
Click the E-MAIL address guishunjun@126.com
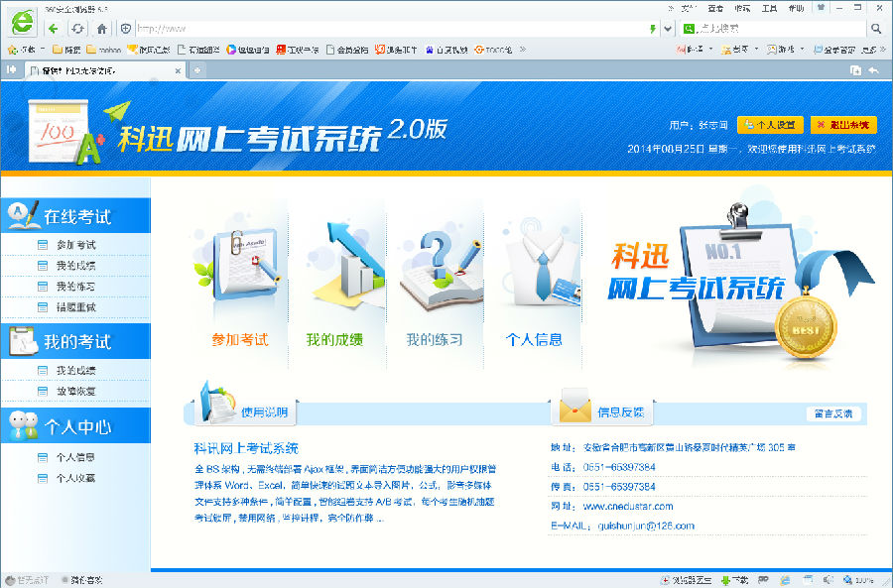click(646, 526)
